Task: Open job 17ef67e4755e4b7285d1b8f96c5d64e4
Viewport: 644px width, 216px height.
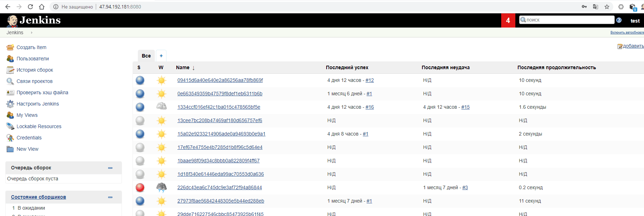Action: click(220, 147)
